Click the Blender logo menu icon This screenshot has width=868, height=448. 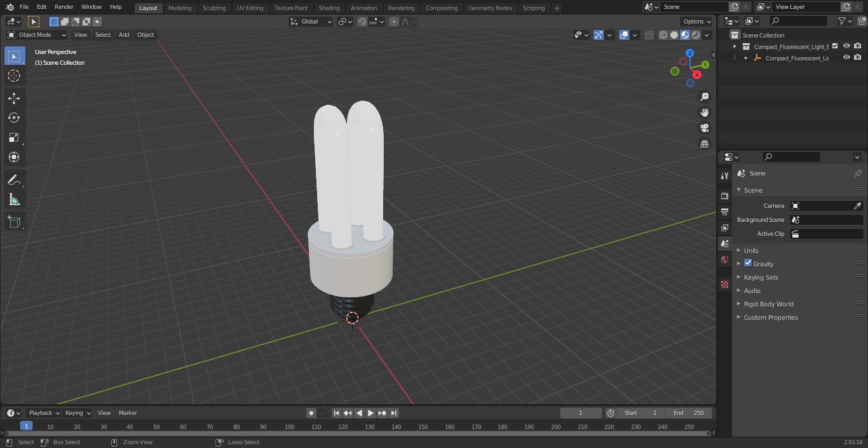(x=10, y=7)
